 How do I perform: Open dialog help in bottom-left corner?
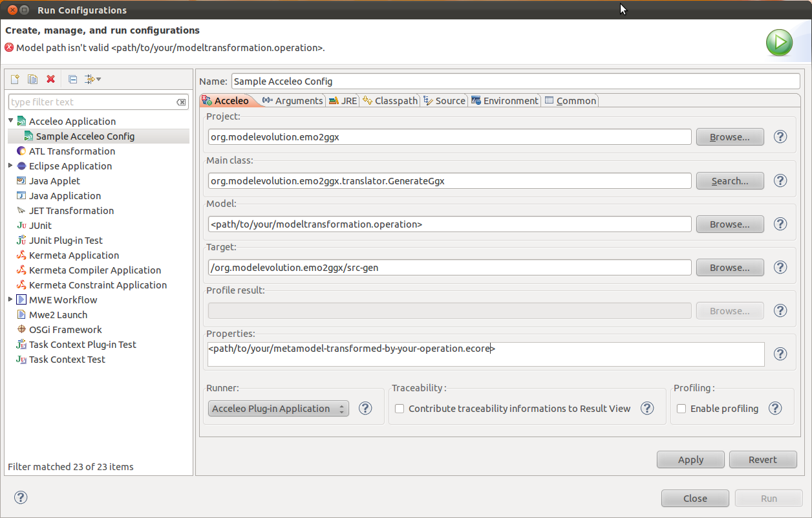coord(21,497)
